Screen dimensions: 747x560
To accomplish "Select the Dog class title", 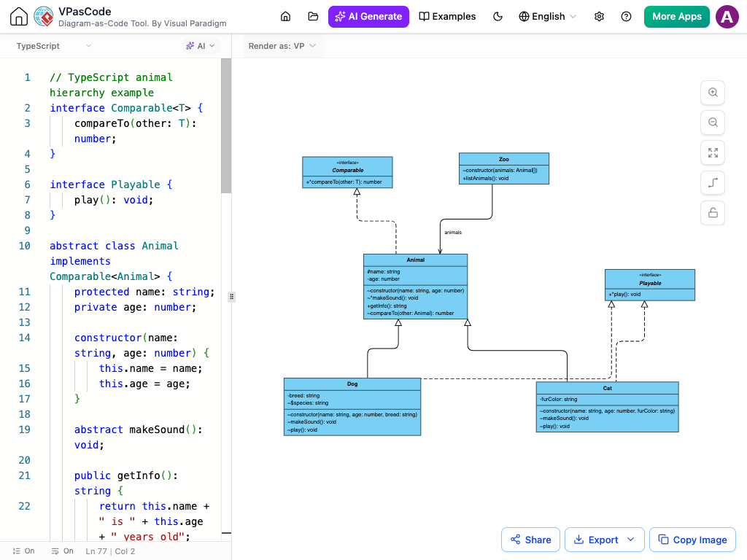I will [x=352, y=384].
